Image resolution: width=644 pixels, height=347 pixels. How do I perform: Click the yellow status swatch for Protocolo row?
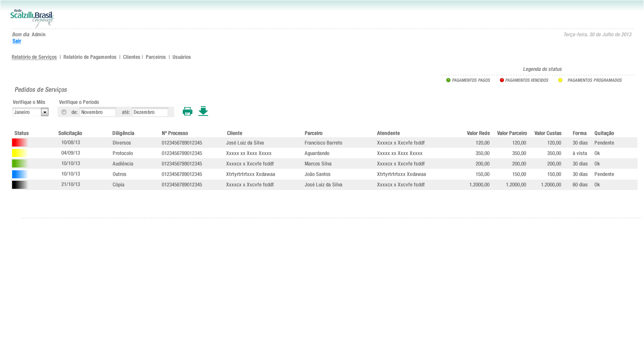click(x=20, y=153)
